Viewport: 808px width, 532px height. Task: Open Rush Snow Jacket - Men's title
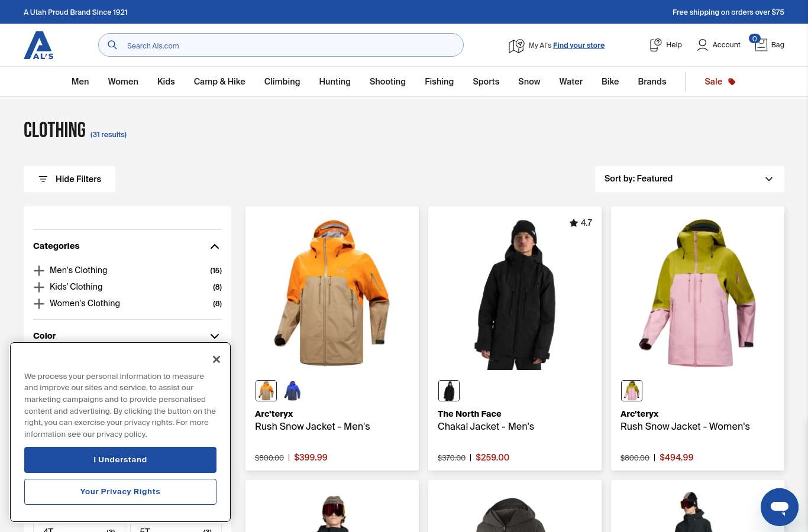(312, 427)
